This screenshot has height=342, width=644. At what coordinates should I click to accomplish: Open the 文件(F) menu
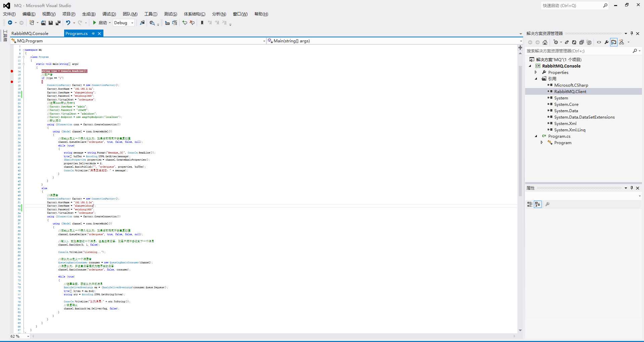[9, 14]
